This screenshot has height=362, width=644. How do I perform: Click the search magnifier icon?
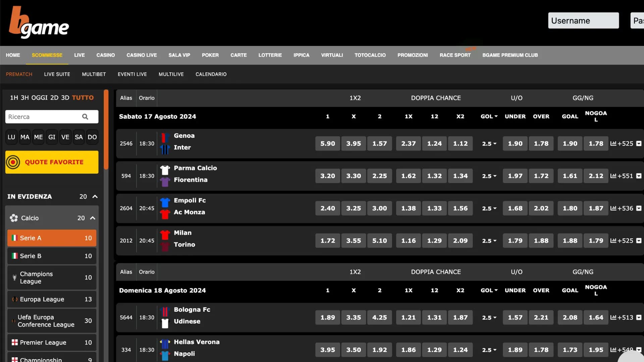click(85, 117)
